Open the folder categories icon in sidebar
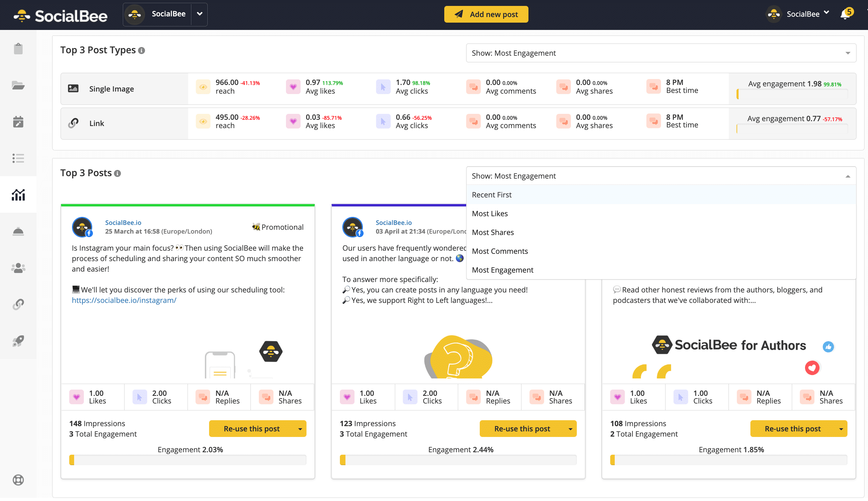The image size is (868, 501). tap(18, 85)
